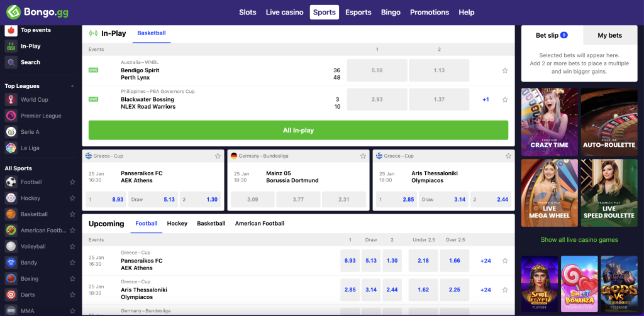Click the Bongo.gg logo

(x=37, y=12)
